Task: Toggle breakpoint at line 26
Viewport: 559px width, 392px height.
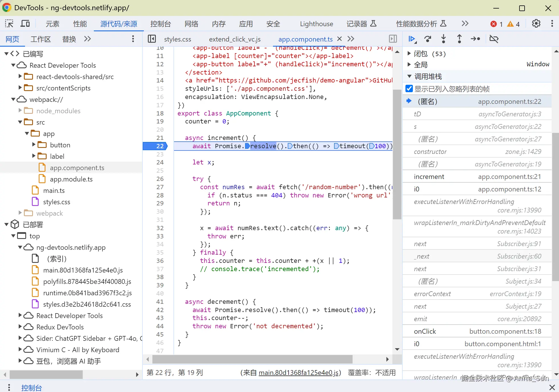Action: coord(160,179)
